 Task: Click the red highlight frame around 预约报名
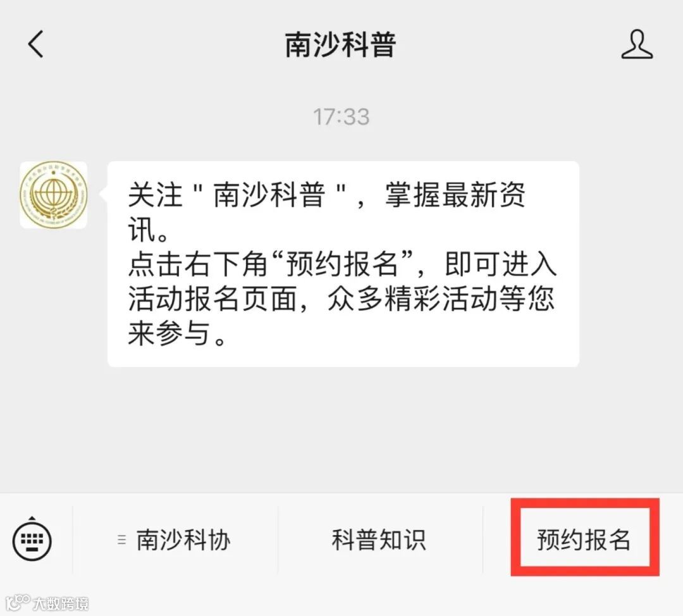tap(585, 537)
